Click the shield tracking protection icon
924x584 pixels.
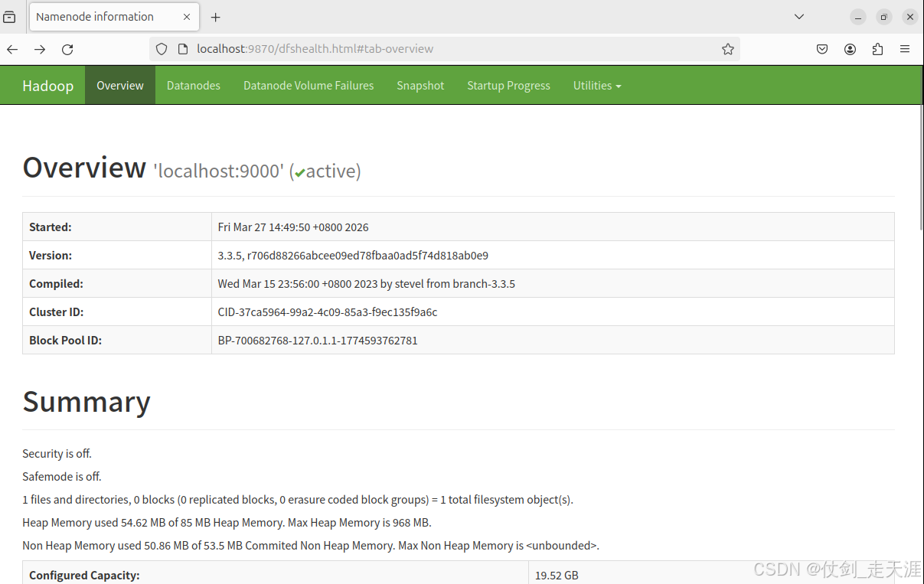(162, 49)
